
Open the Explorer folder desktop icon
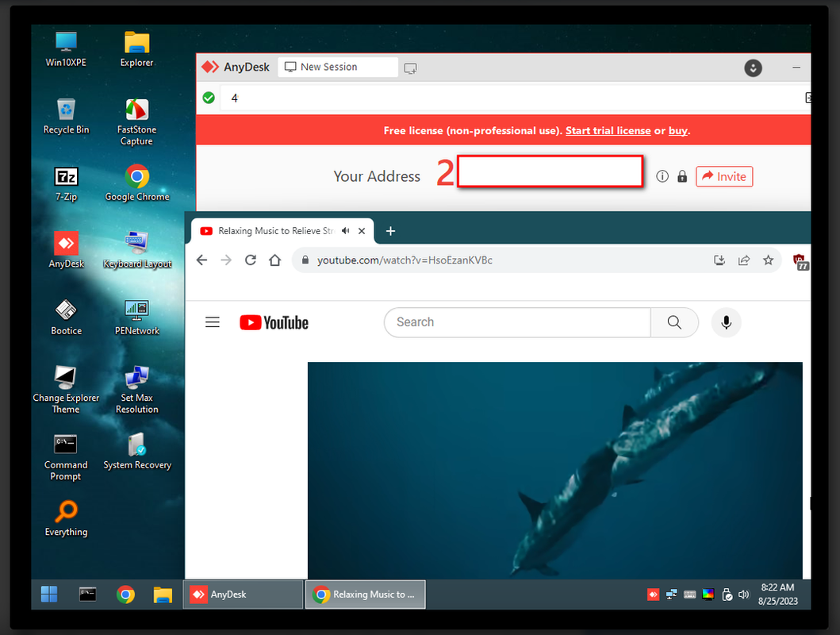[136, 48]
